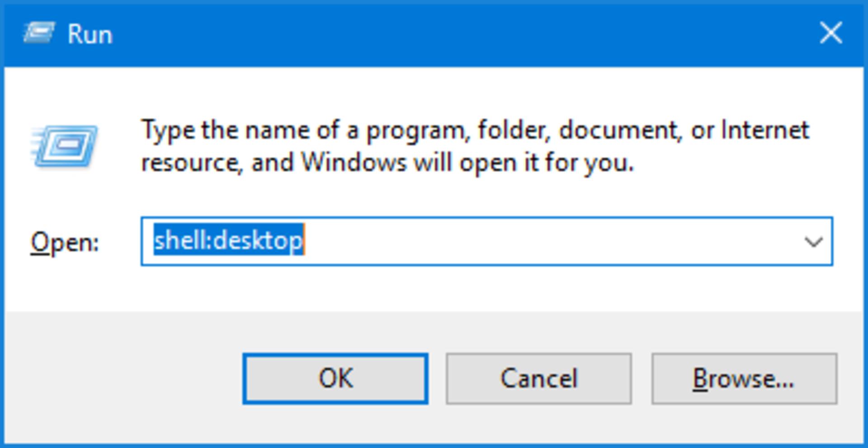
Task: Expand the Open combo box history arrow
Action: (x=813, y=242)
